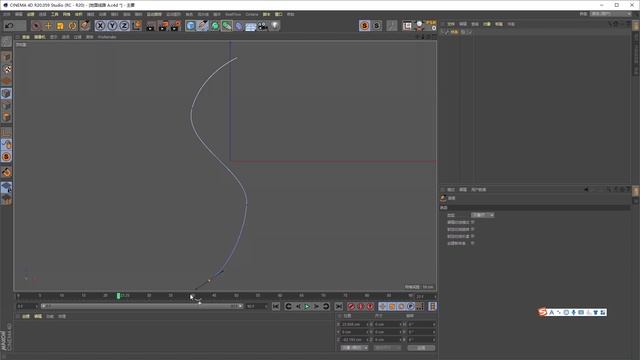Open the Octane menu in main menu bar
Screen dimensions: 640x360
(x=252, y=14)
